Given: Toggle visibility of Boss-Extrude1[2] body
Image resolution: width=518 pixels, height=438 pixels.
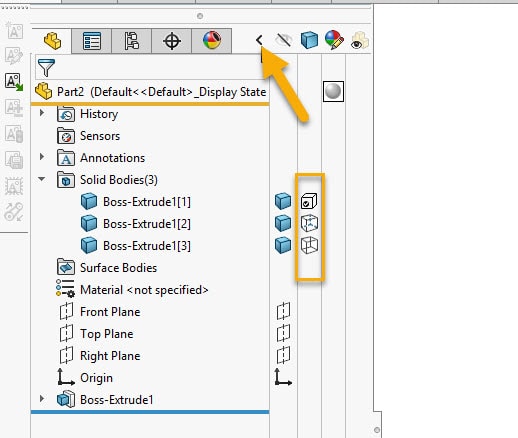Looking at the screenshot, I should click(283, 223).
